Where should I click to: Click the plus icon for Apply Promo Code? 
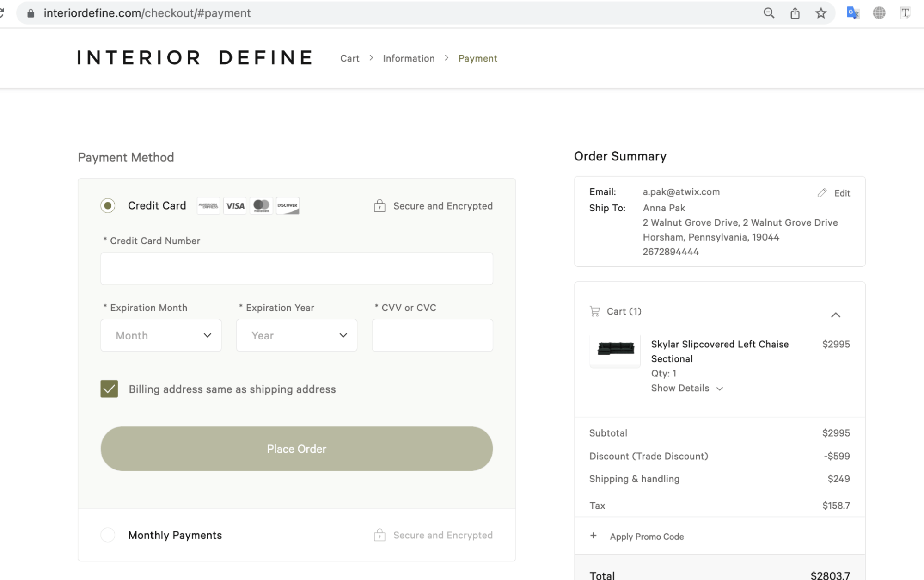pyautogui.click(x=594, y=536)
